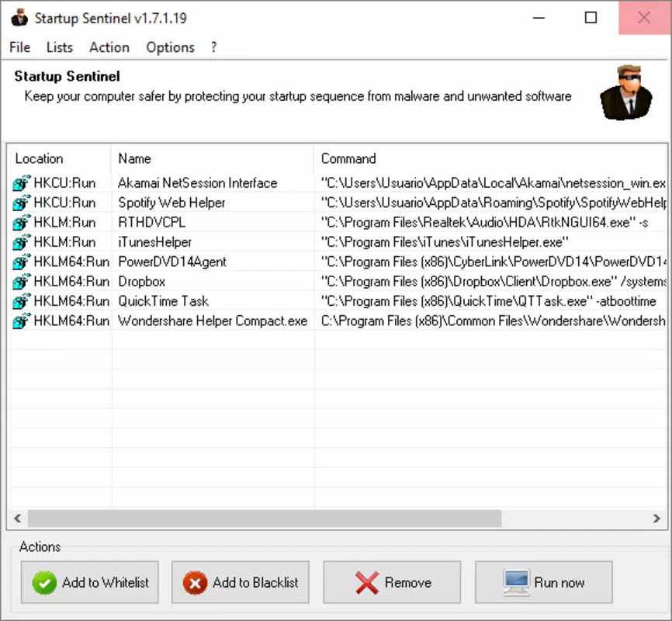Click the Dropbox.exe command path
The width and height of the screenshot is (672, 621).
pyautogui.click(x=494, y=282)
